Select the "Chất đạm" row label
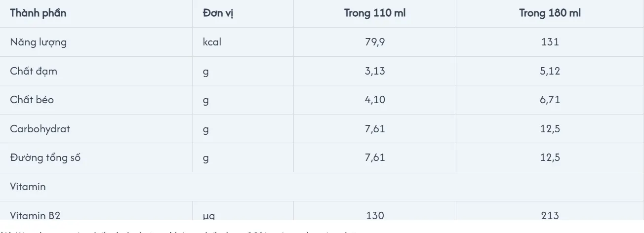 (34, 71)
